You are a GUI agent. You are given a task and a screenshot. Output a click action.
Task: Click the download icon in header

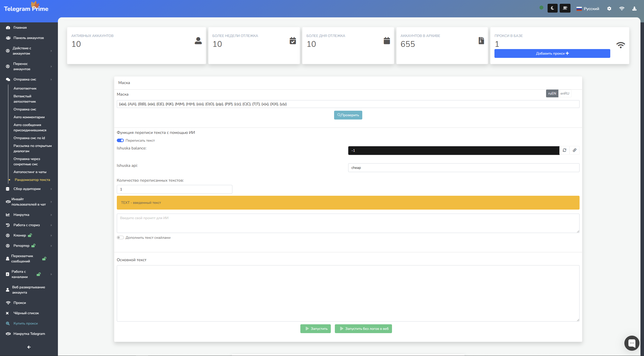(634, 9)
